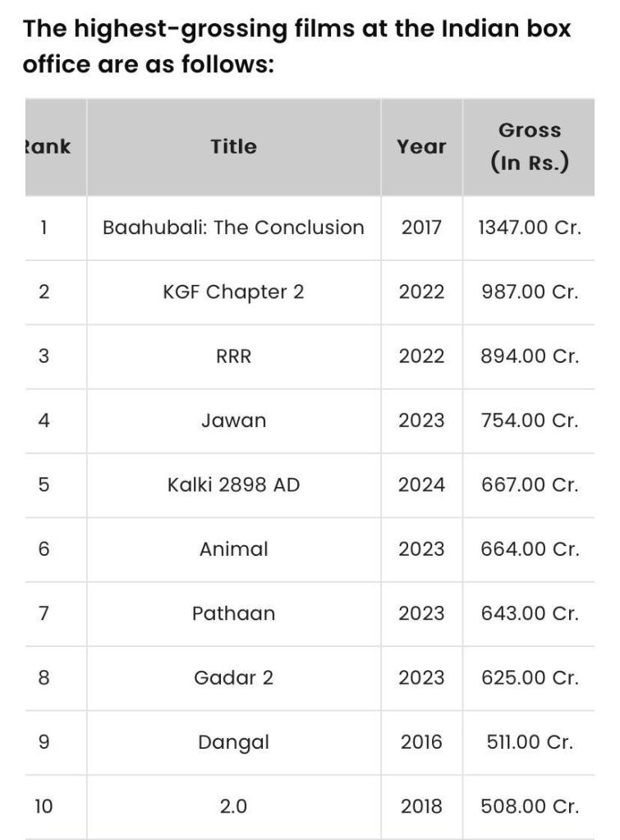Click the Gross (In Rs.) column header
The height and width of the screenshot is (840, 620).
530,147
